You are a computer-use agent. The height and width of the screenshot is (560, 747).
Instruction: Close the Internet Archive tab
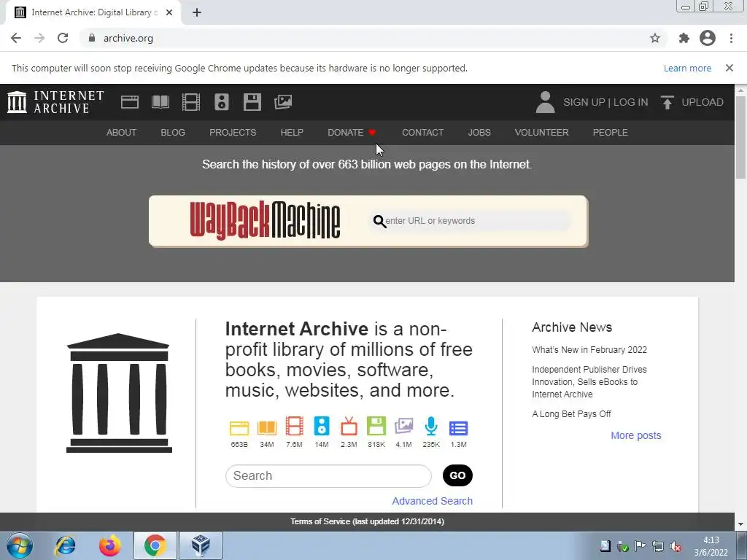coord(169,13)
